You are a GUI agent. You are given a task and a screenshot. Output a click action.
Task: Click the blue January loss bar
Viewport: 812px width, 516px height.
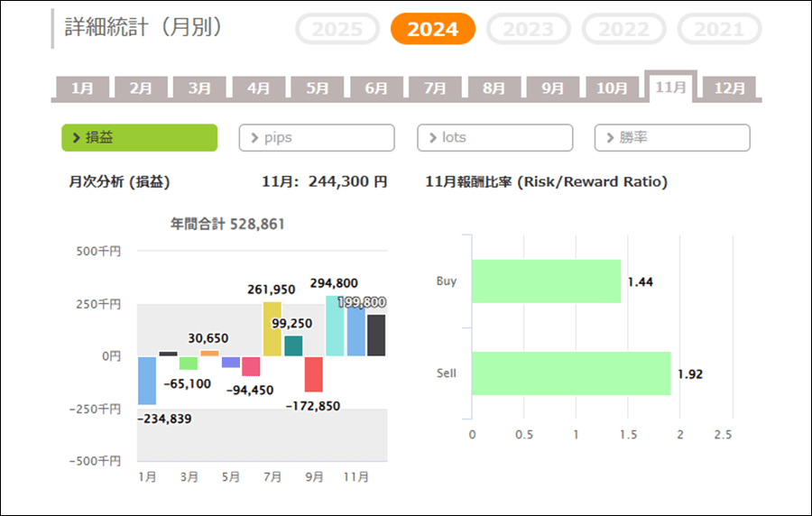pos(147,380)
